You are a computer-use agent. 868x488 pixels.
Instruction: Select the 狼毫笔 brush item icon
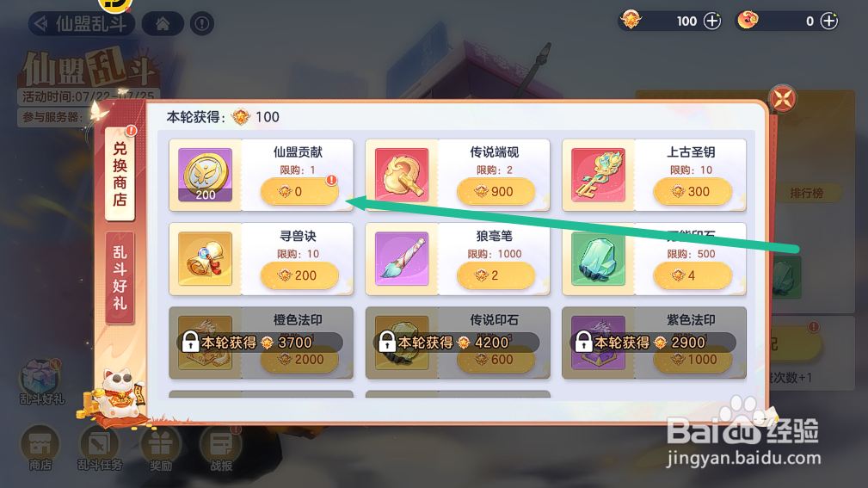(x=402, y=259)
